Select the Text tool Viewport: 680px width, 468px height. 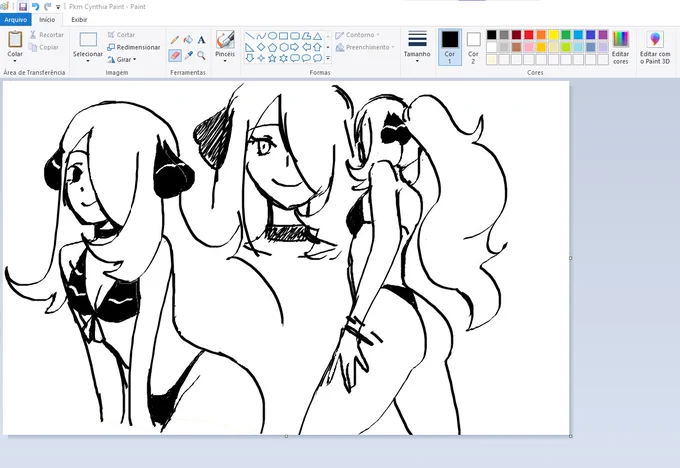201,40
